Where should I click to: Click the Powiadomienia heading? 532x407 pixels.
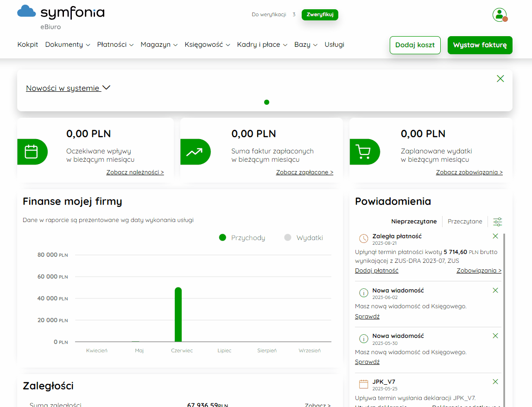393,201
